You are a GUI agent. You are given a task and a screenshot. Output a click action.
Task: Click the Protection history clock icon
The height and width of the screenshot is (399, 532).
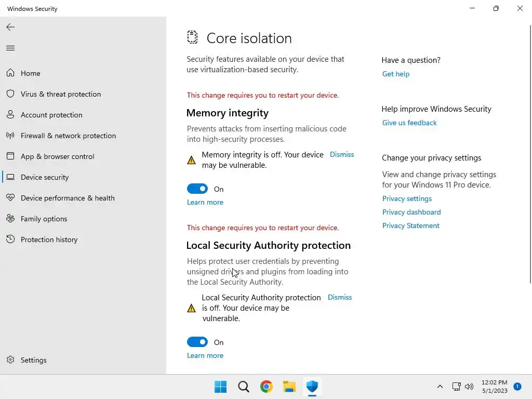[x=10, y=239]
